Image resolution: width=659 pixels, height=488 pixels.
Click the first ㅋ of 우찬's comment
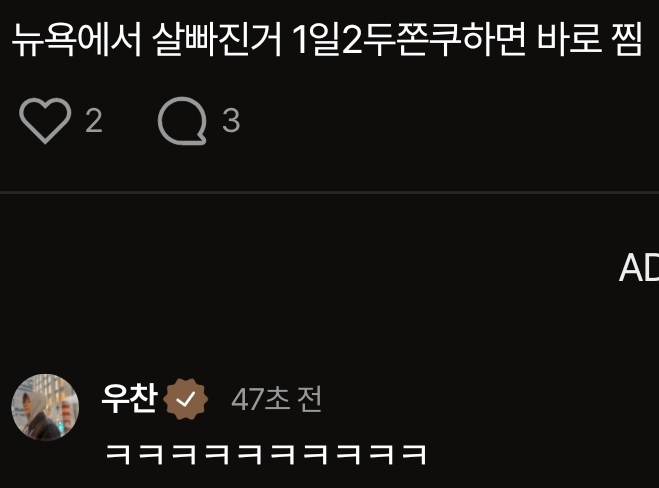[118, 454]
